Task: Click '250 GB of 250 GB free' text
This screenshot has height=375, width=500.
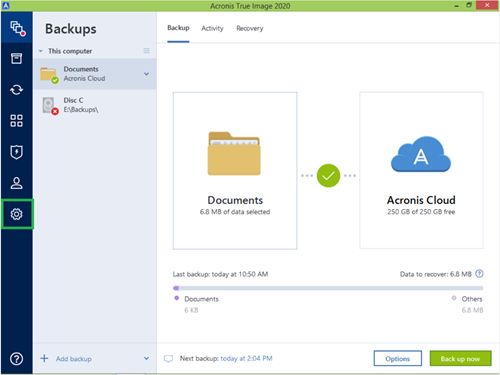Action: [x=421, y=212]
